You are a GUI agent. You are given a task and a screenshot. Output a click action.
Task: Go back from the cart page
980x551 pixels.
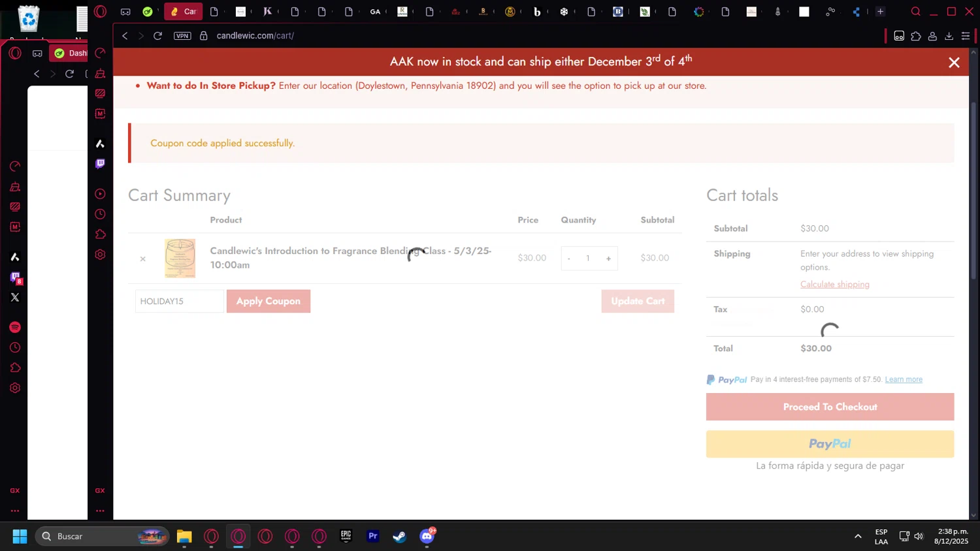pyautogui.click(x=125, y=36)
